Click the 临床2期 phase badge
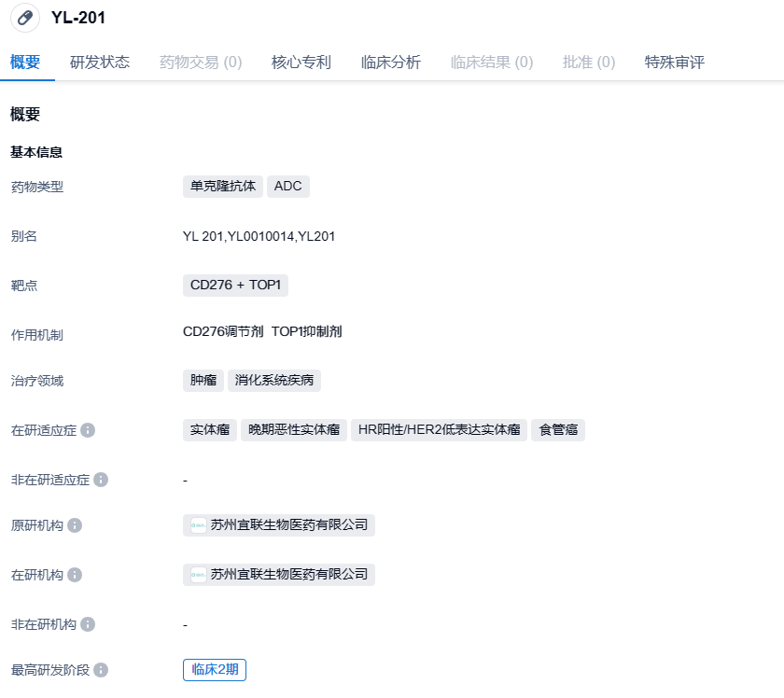 (x=215, y=670)
